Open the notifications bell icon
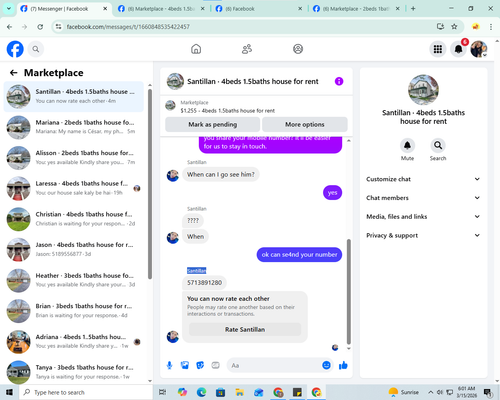Image resolution: width=500 pixels, height=400 pixels. click(459, 49)
